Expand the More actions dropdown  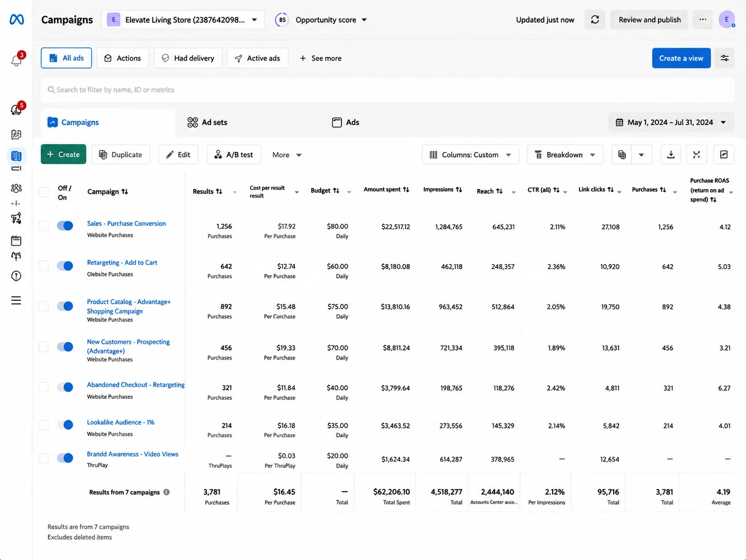[x=287, y=155]
